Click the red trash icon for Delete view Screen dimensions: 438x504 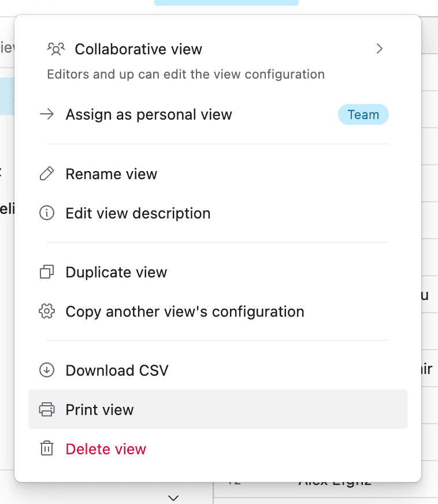[46, 449]
